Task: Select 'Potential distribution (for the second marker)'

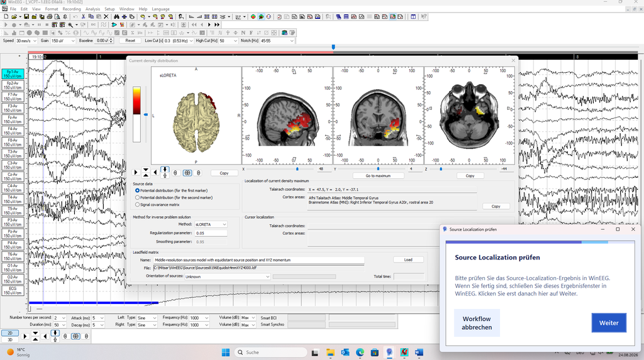Action: (174, 197)
